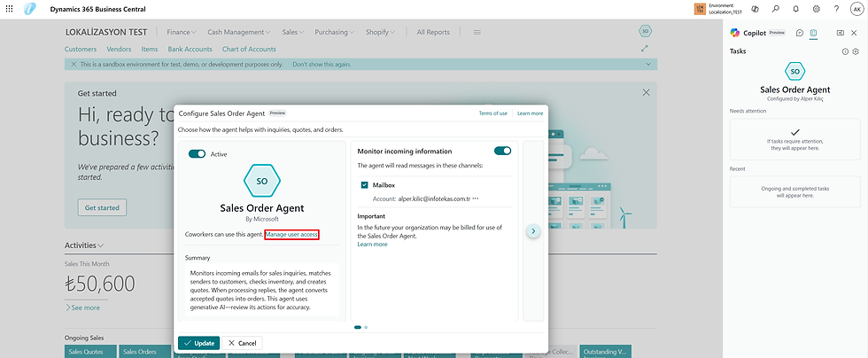Open the Copilot chat icon in side pane

pyautogui.click(x=799, y=33)
